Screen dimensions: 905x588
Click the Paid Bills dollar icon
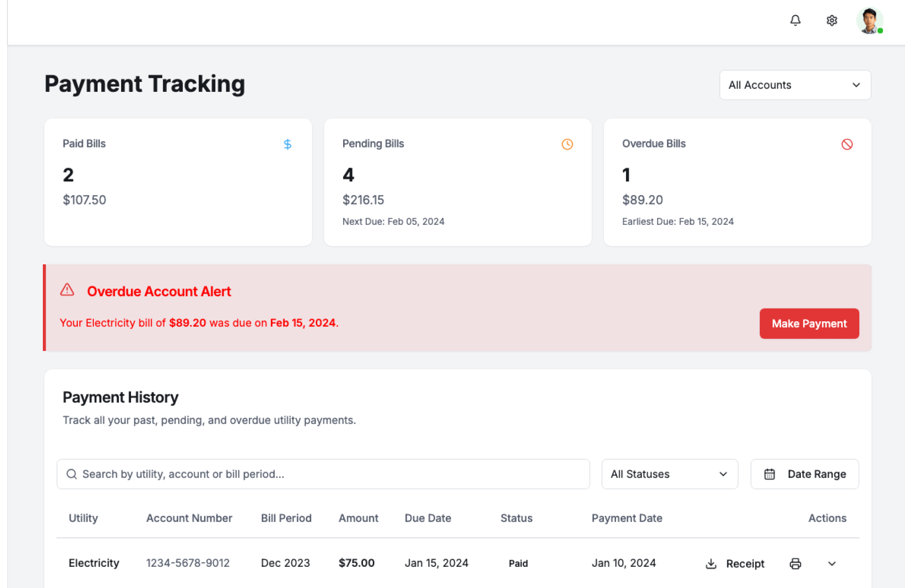point(288,144)
